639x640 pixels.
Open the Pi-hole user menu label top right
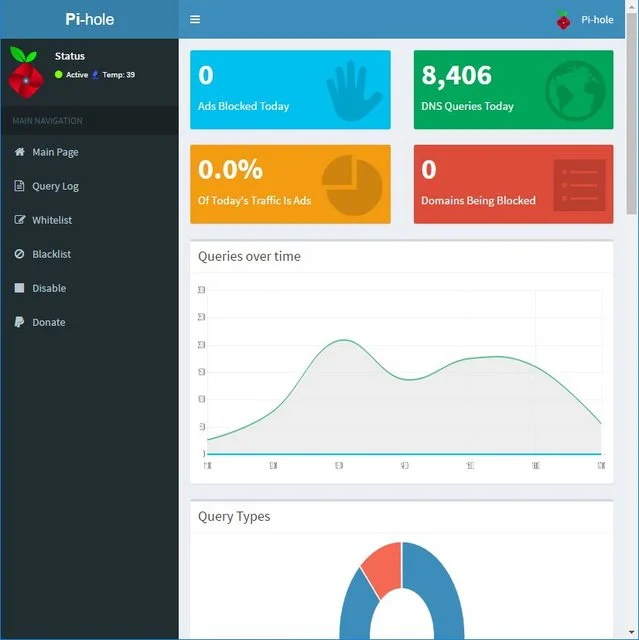click(x=597, y=20)
